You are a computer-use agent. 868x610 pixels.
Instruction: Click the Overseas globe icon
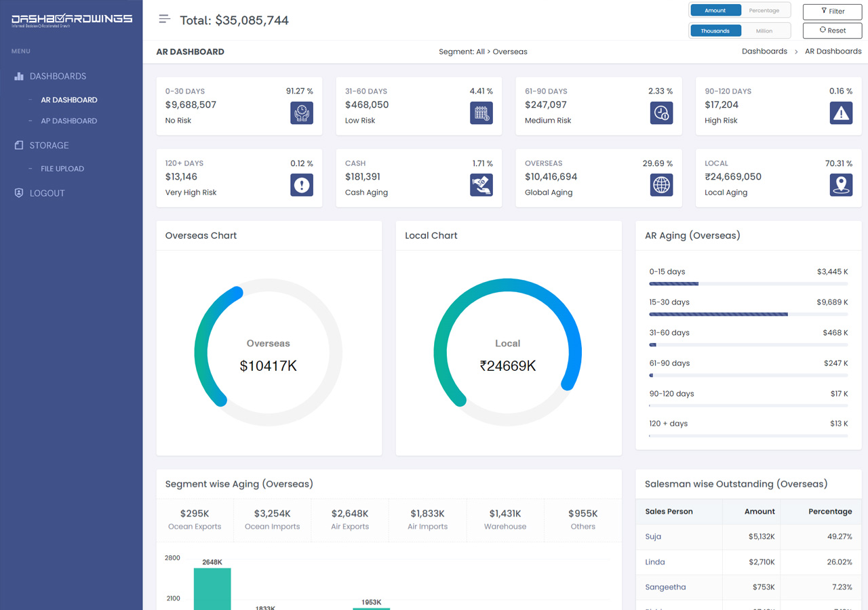point(661,185)
